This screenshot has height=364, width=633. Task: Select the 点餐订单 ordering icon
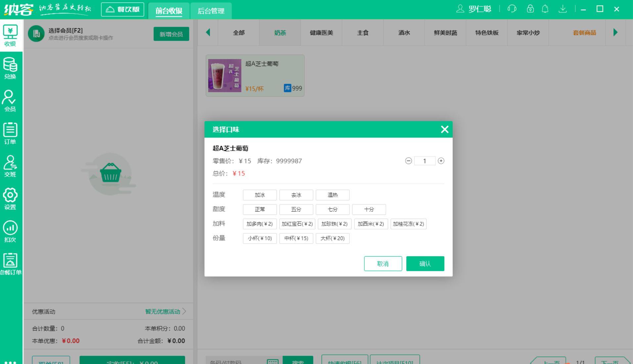10,263
